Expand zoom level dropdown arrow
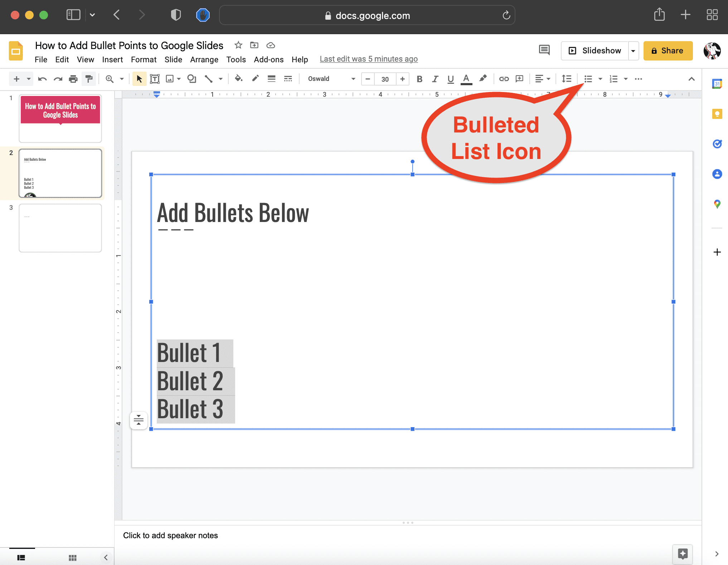The height and width of the screenshot is (565, 728). pos(122,79)
